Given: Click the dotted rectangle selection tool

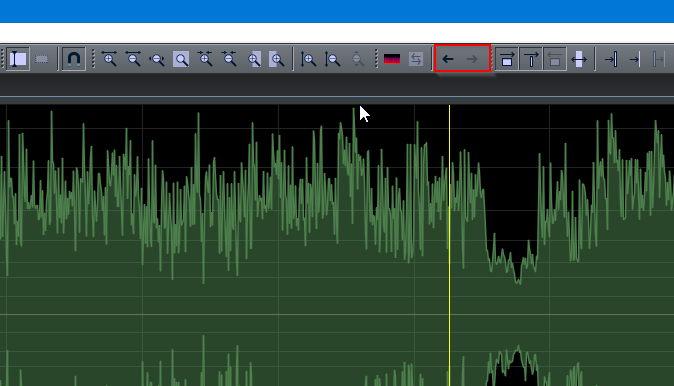Looking at the screenshot, I should pyautogui.click(x=42, y=59).
